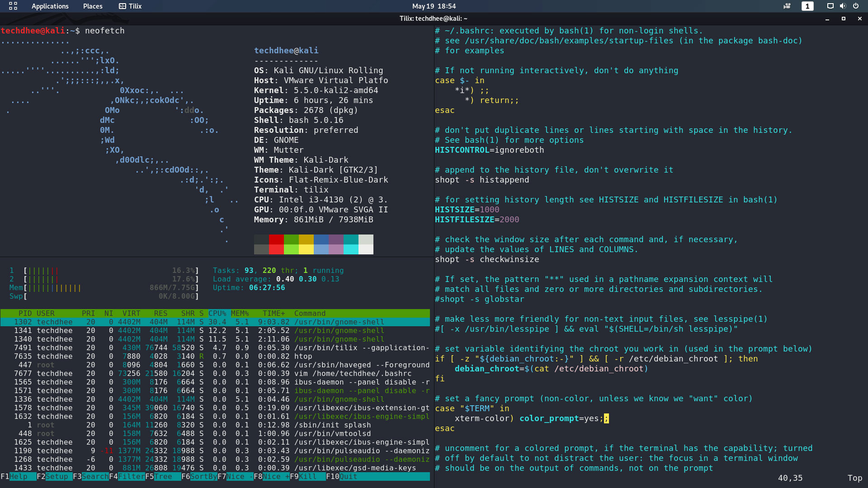
Task: Click neofetch Memory 861MiB / 7938MiB line
Action: point(314,220)
